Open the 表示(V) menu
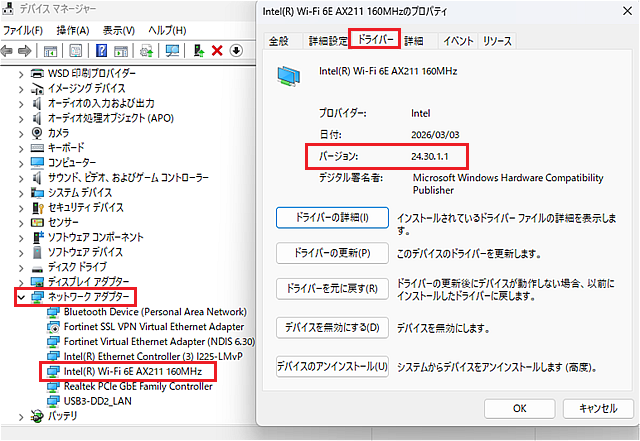 point(119,31)
